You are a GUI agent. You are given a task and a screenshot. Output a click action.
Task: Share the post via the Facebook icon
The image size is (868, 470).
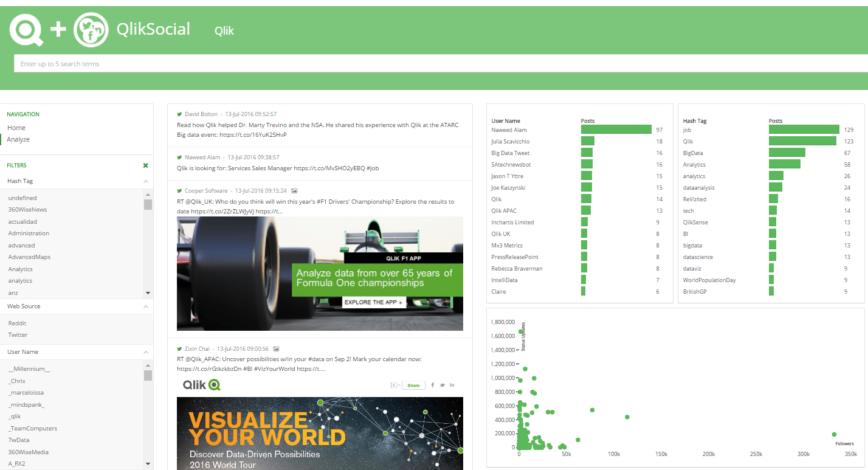[x=432, y=385]
